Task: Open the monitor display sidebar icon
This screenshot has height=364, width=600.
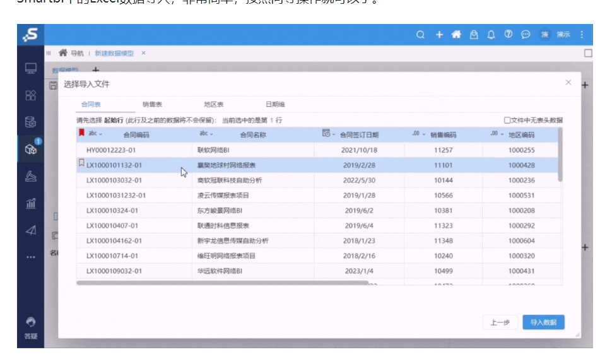Action: pyautogui.click(x=31, y=69)
